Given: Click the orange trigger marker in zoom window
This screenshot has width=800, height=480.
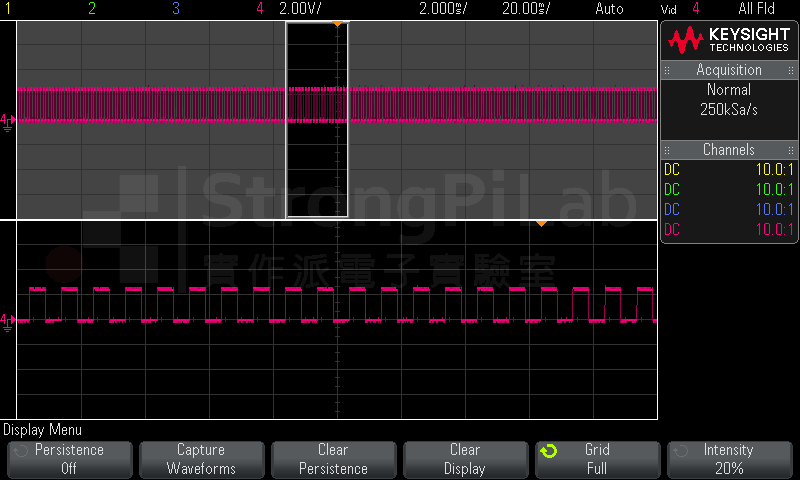Looking at the screenshot, I should pos(541,223).
